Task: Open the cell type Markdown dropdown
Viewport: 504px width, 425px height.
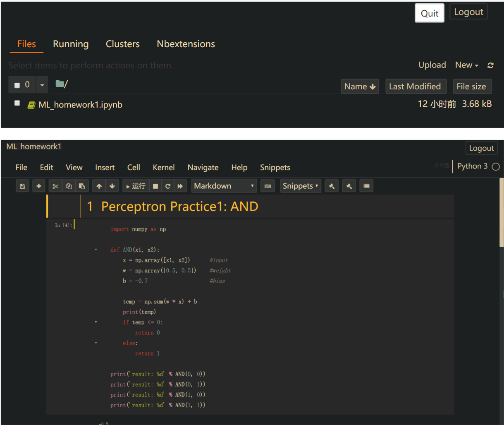Action: [x=224, y=185]
